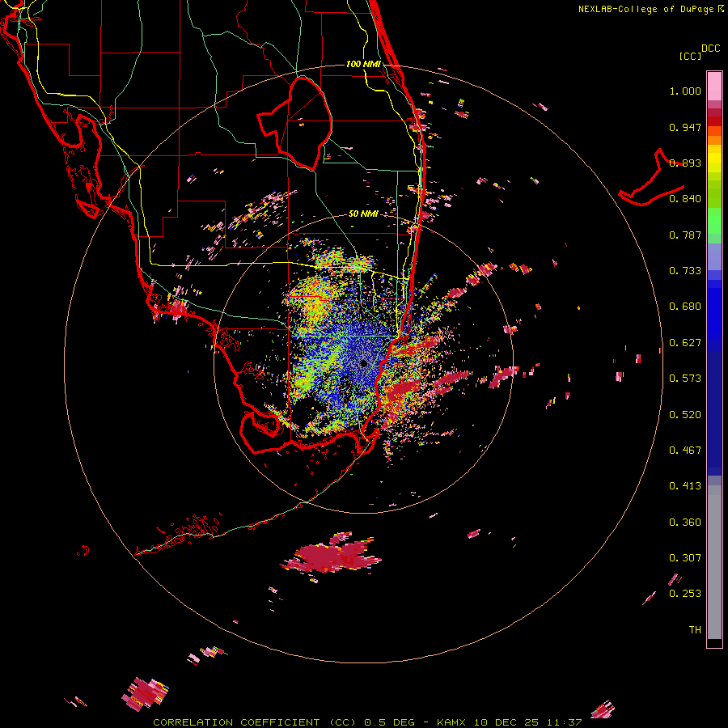Select the 0.893 scale value

point(685,163)
